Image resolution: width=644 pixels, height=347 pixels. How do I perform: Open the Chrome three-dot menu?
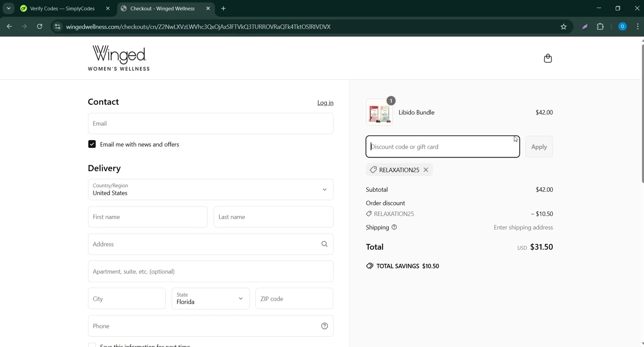point(638,27)
